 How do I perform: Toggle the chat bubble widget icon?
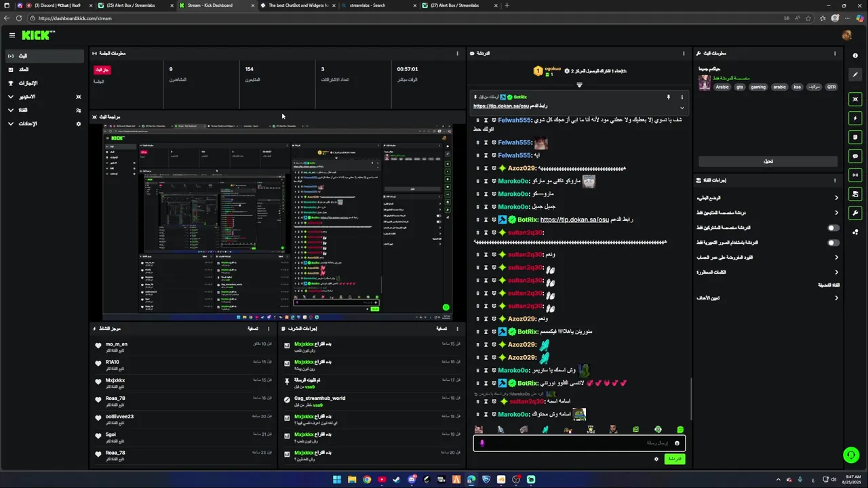click(855, 156)
